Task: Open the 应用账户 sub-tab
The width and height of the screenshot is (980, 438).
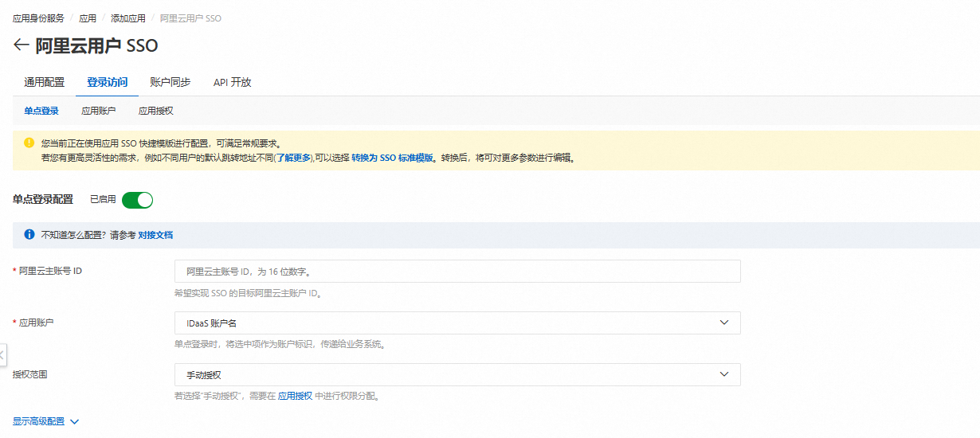Action: coord(99,111)
